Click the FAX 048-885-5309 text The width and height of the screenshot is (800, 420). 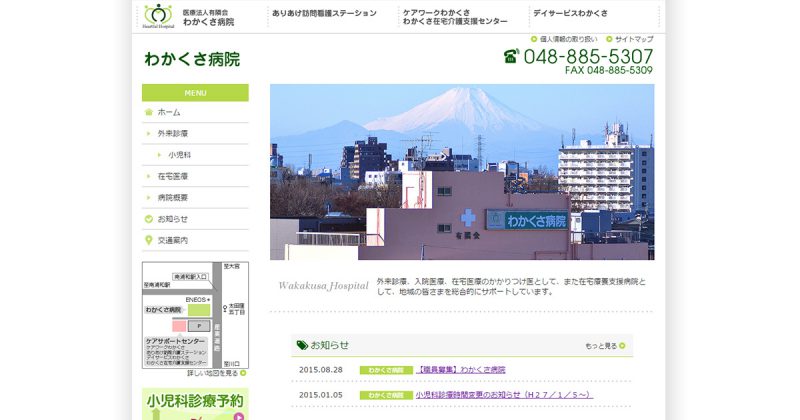point(609,70)
